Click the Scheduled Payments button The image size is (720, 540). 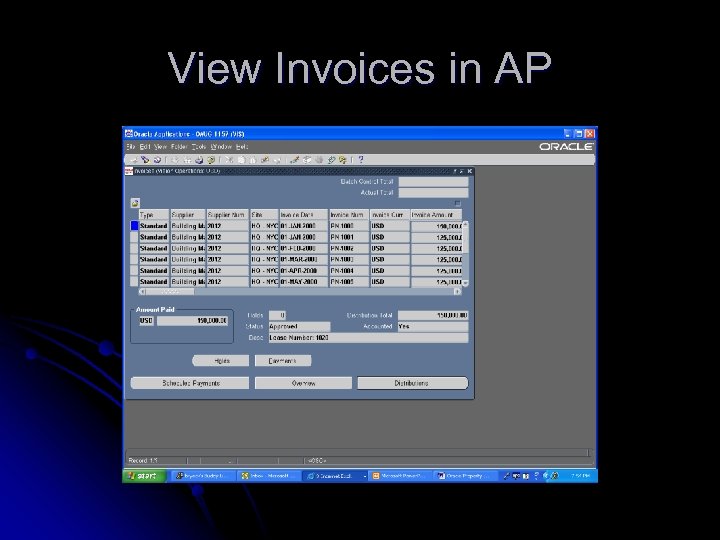(190, 383)
